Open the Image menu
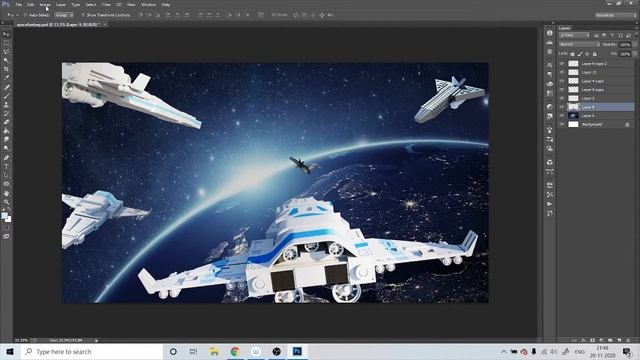This screenshot has height=360, width=640. tap(45, 4)
